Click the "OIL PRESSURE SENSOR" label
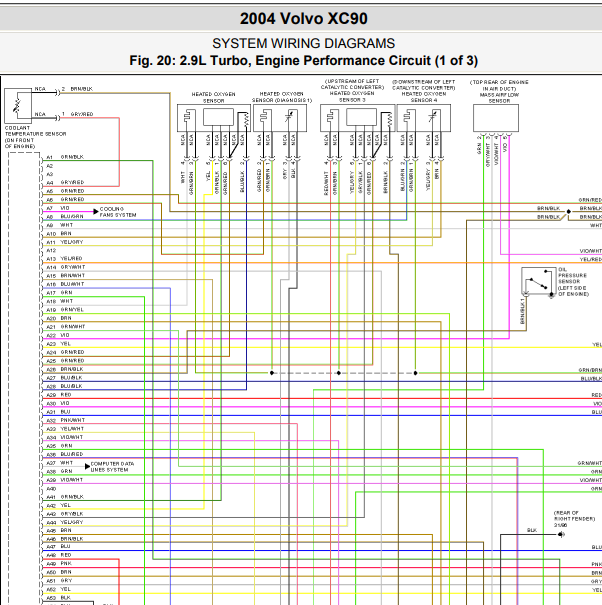This screenshot has width=602, height=605. tap(573, 282)
